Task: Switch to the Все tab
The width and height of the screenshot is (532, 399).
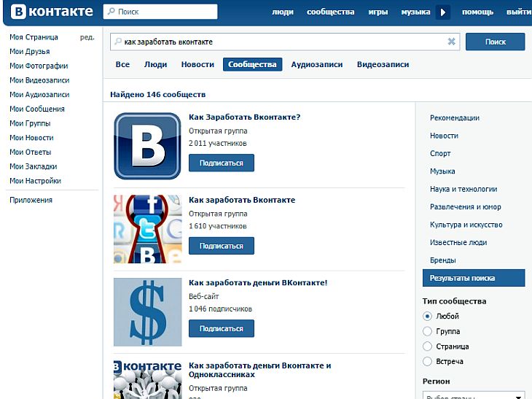Action: pos(122,64)
